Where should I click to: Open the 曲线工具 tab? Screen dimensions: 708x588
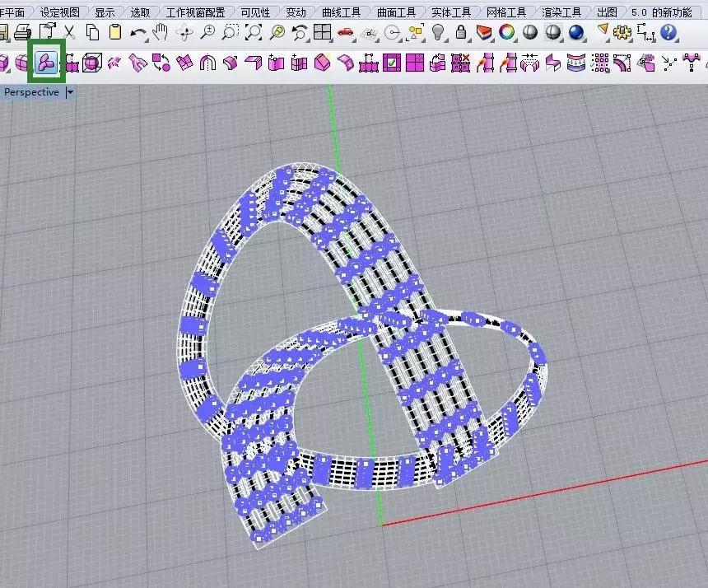pyautogui.click(x=342, y=12)
